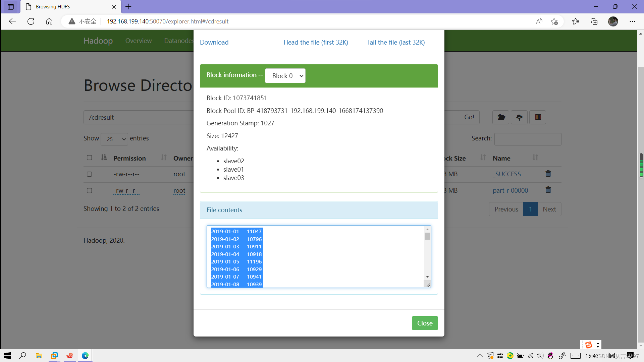644x362 pixels.
Task: Click the file contents scrollbar down arrow
Action: (427, 277)
